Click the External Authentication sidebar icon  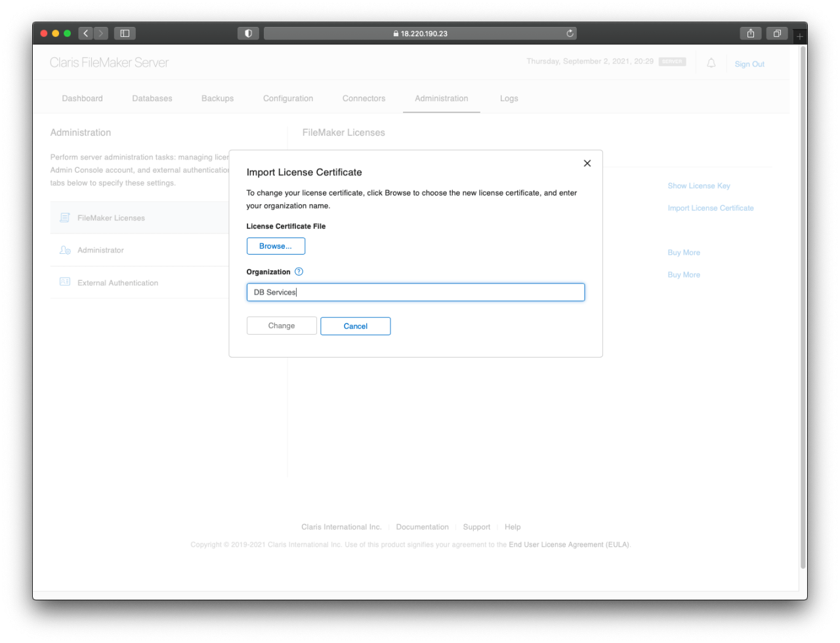pos(65,282)
